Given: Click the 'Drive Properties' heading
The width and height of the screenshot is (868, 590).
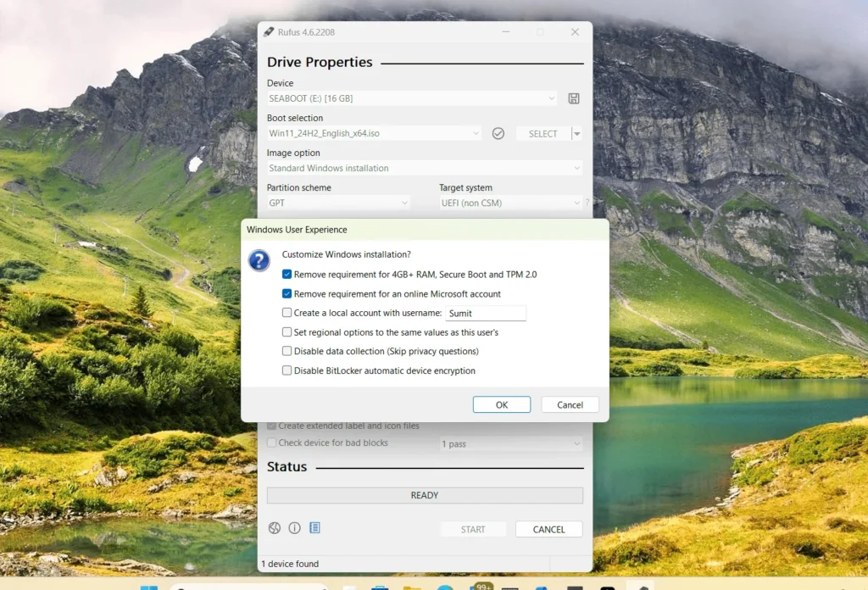Looking at the screenshot, I should [x=320, y=62].
